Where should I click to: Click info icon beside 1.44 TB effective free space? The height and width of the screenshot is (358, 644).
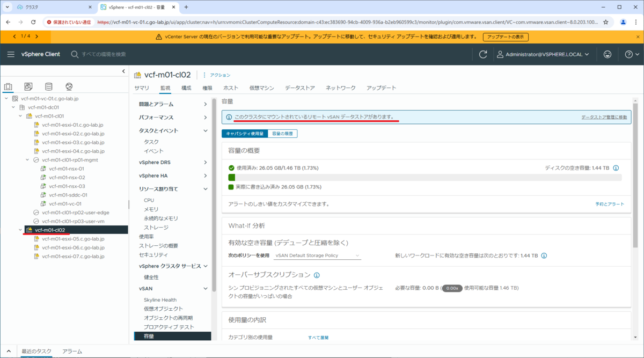pyautogui.click(x=544, y=255)
